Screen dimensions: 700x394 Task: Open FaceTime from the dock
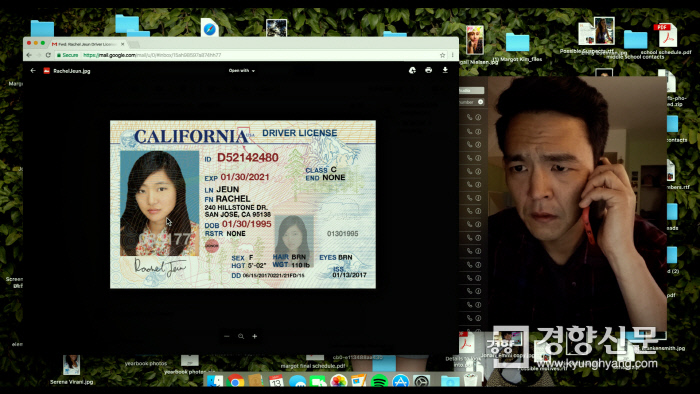click(x=317, y=382)
